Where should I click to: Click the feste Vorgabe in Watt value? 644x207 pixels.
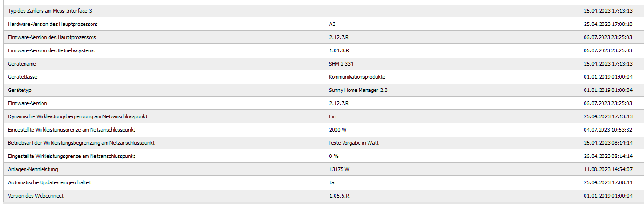(x=354, y=143)
